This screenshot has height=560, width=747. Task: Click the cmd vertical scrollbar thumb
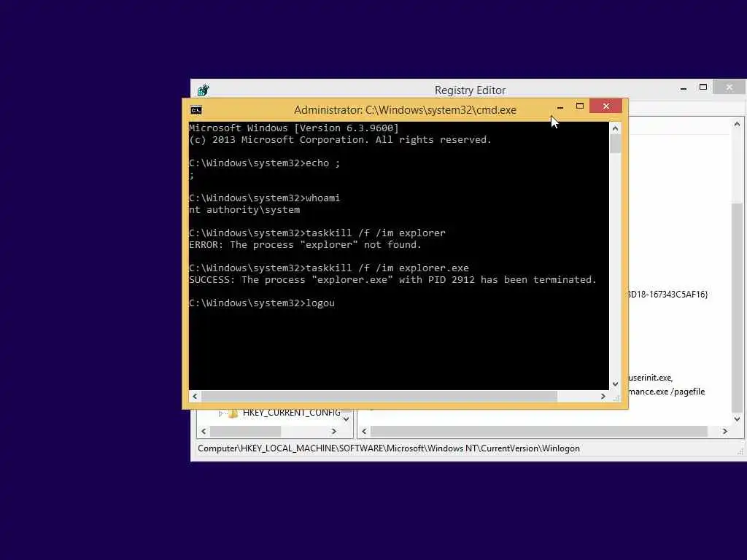click(x=615, y=144)
